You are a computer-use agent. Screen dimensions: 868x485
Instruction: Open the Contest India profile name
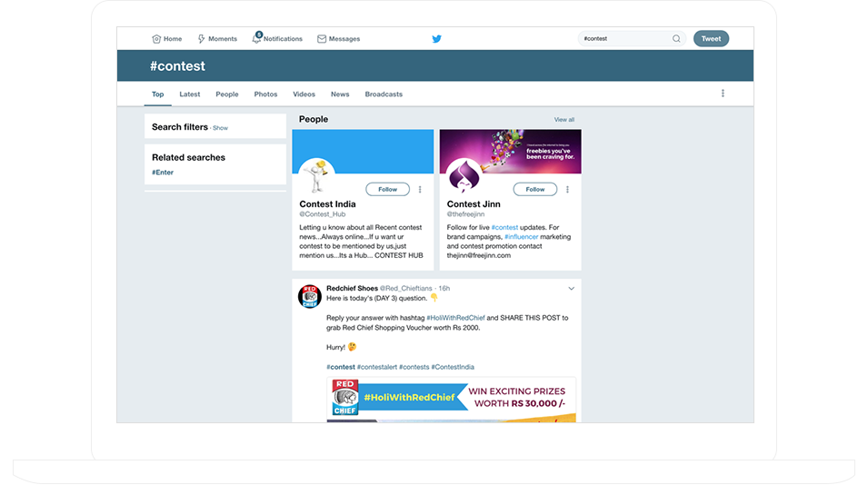coord(328,204)
